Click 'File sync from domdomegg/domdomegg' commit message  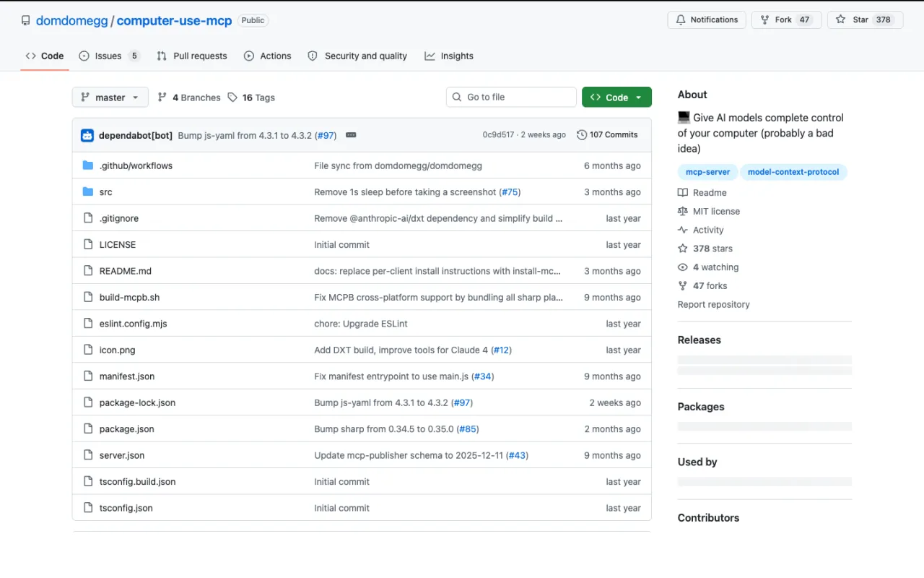(398, 165)
